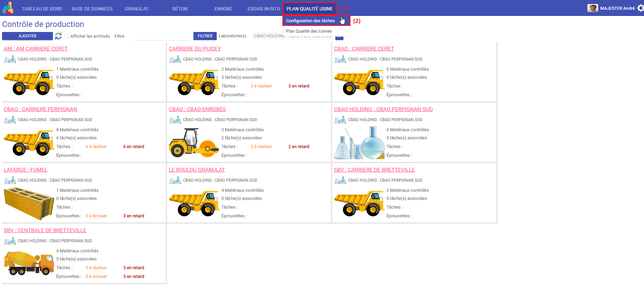Click small lab icon in LE BOULOU GRANULAT card
Image resolution: width=644 pixels, height=288 pixels.
tap(175, 180)
